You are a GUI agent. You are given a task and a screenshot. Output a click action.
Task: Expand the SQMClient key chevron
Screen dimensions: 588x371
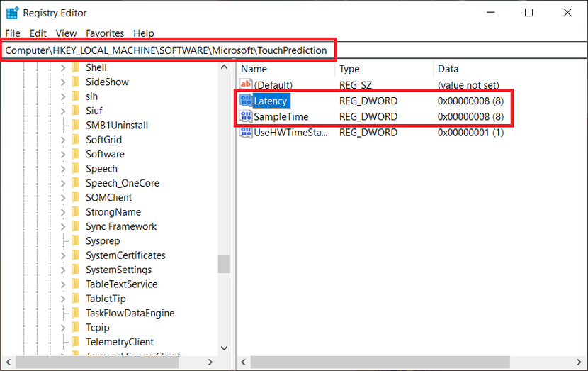click(63, 197)
